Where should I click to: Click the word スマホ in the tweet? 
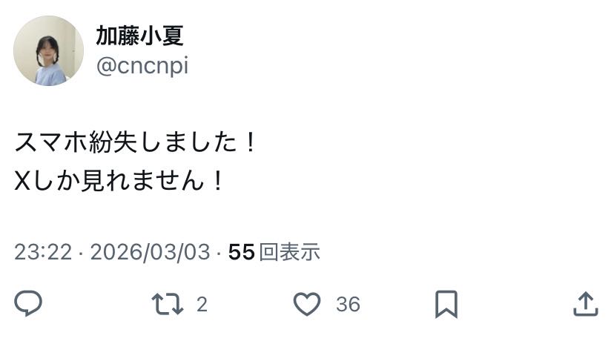tap(51, 142)
